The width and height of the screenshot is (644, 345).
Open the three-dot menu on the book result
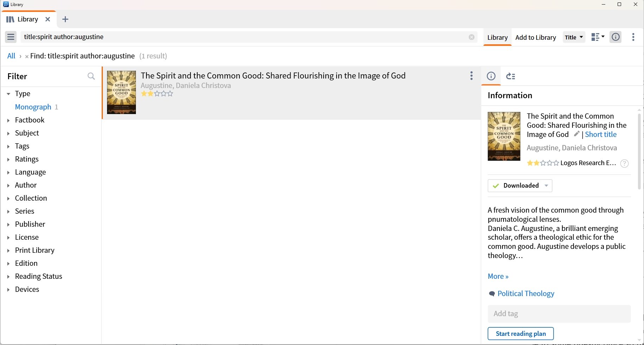tap(471, 76)
